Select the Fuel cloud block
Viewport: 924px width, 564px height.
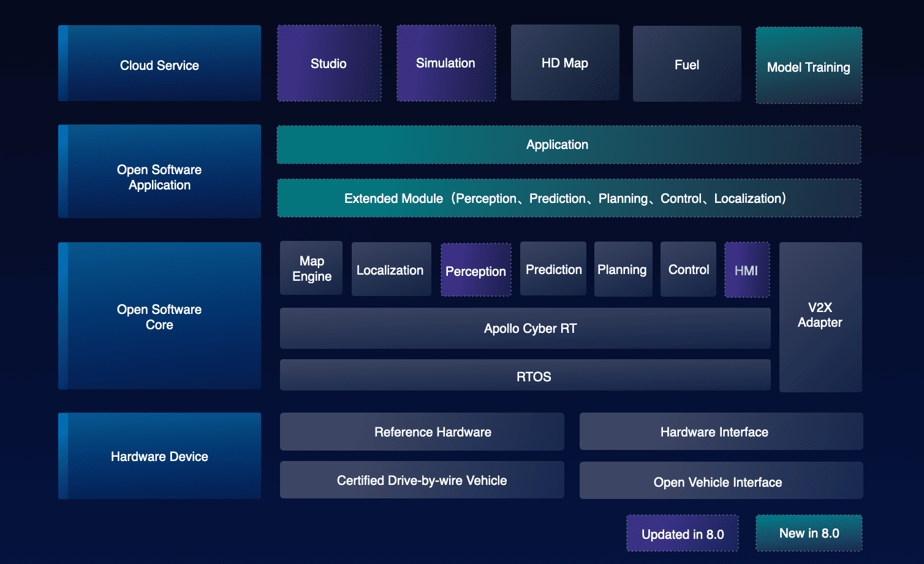686,64
